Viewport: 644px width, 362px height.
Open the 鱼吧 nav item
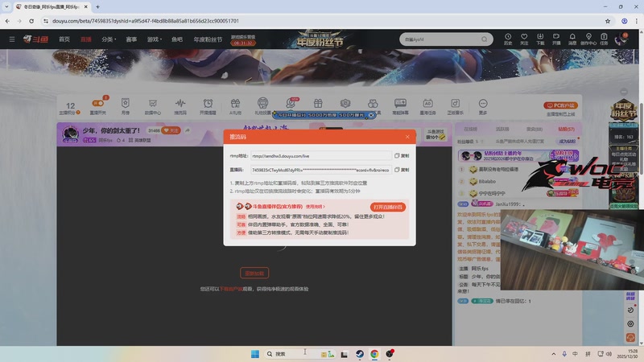coord(177,39)
